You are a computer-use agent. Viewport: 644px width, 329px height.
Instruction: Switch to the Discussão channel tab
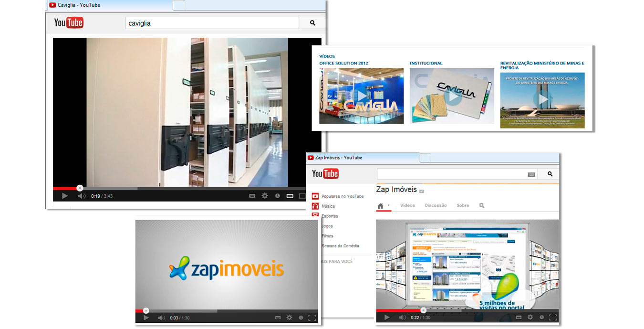[436, 205]
